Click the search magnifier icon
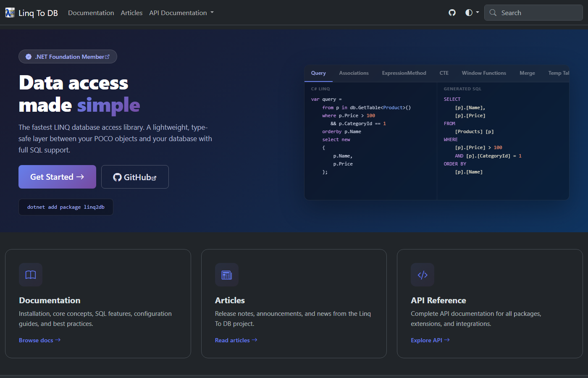Viewport: 588px width, 378px height. 493,13
